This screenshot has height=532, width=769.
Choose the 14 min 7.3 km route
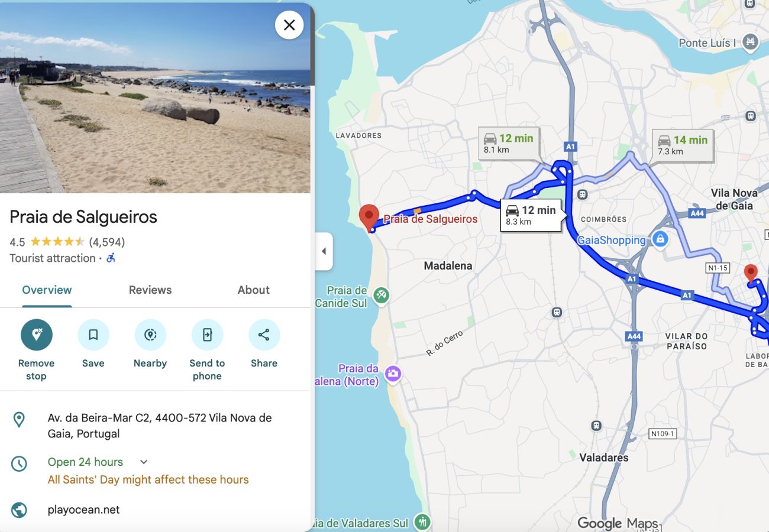click(682, 145)
